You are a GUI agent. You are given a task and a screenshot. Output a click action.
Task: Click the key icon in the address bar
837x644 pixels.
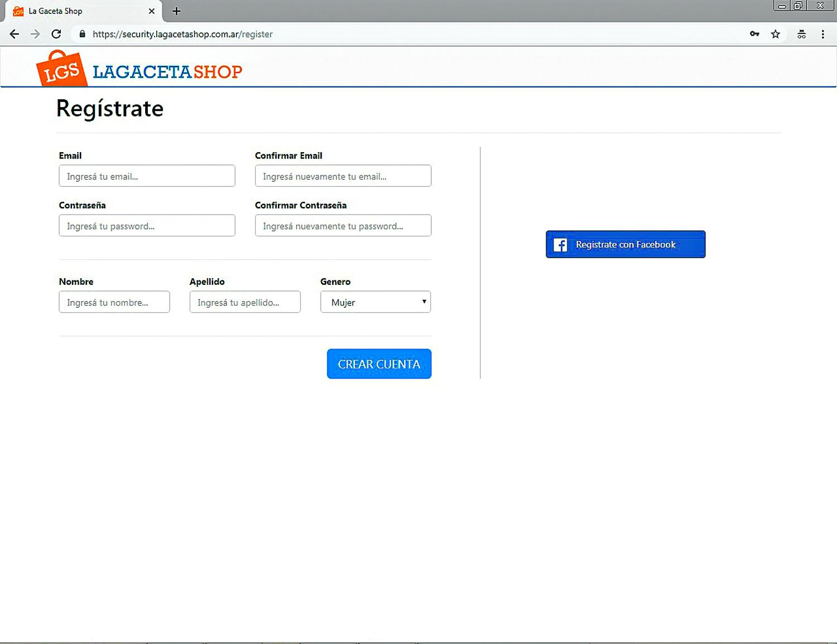[x=754, y=34]
